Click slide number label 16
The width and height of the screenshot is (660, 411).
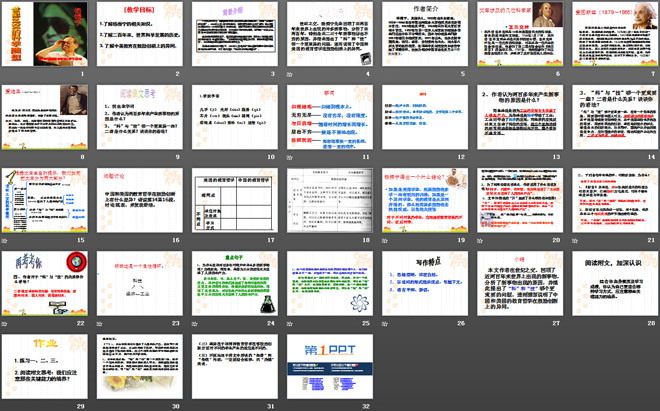coord(176,240)
